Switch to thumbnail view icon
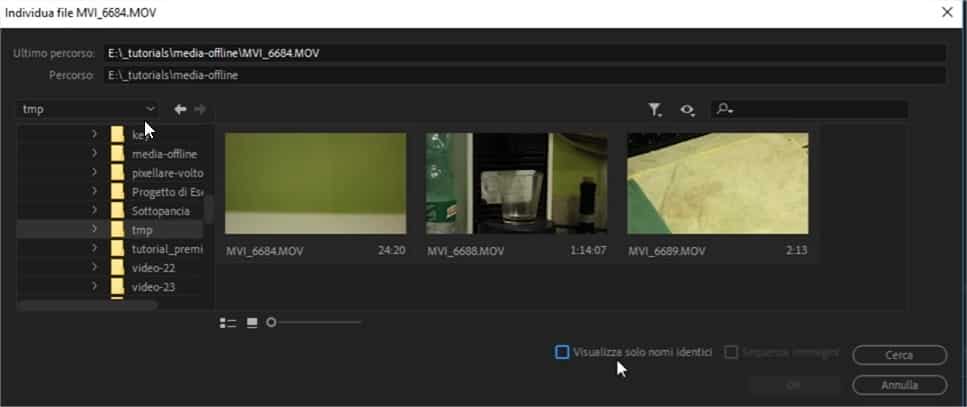 click(252, 322)
